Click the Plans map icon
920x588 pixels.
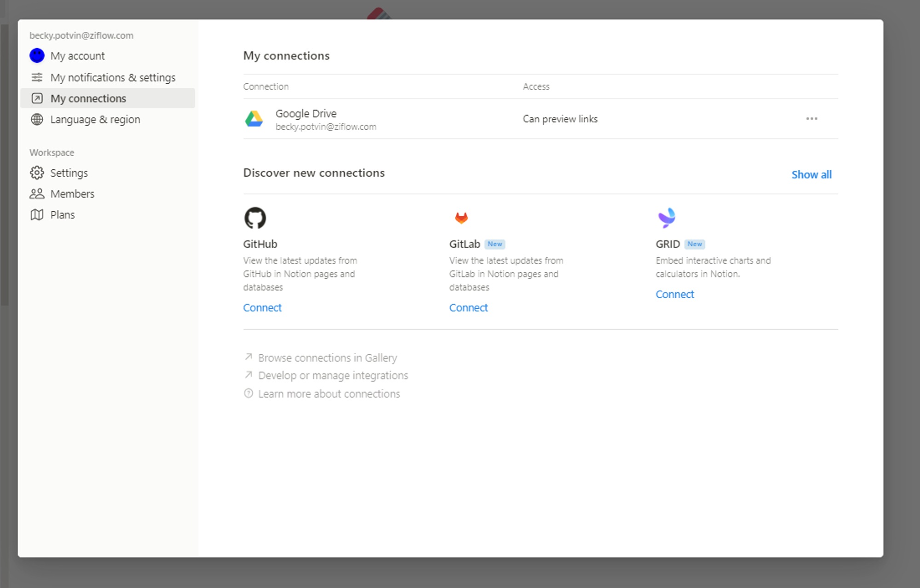coord(37,215)
